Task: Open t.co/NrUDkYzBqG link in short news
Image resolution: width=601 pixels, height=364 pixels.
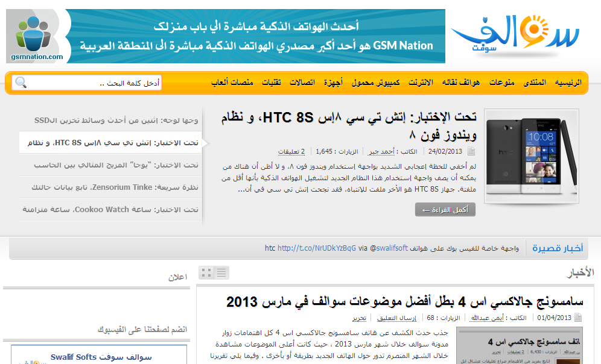Action: pos(317,248)
